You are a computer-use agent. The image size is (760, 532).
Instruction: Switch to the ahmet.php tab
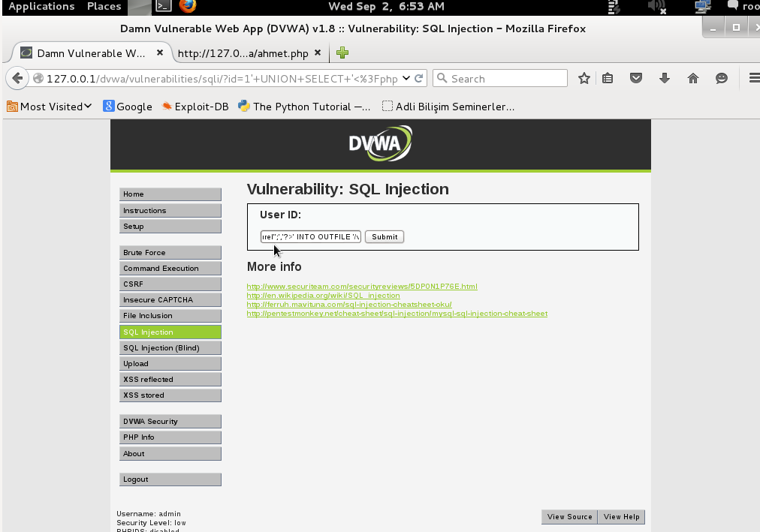click(243, 53)
